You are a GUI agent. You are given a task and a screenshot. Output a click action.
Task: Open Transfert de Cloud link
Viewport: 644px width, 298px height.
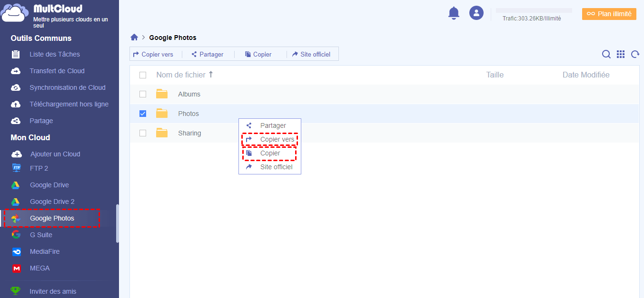click(x=57, y=71)
